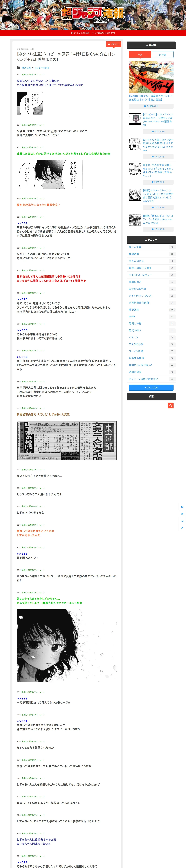This screenshot has width=186, height=868.
Task: Open the ヒソカ ハンター試験 article thumbnail
Action: click(x=135, y=144)
